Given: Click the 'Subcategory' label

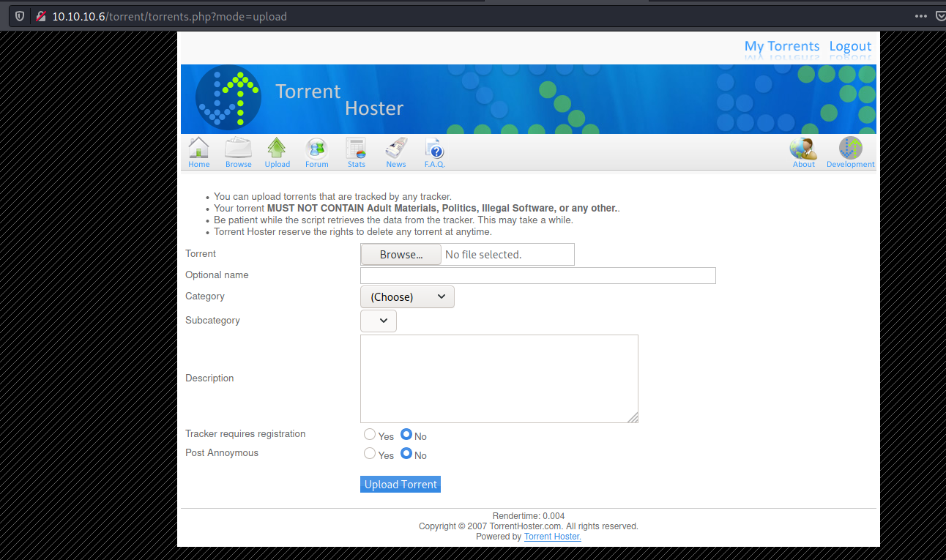Looking at the screenshot, I should click(212, 321).
